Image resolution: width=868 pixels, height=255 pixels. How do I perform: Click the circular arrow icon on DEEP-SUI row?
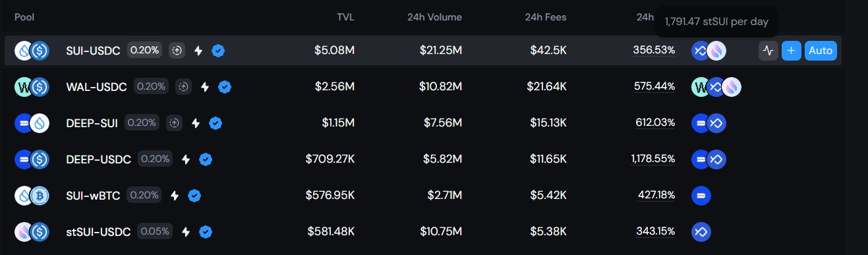[174, 123]
